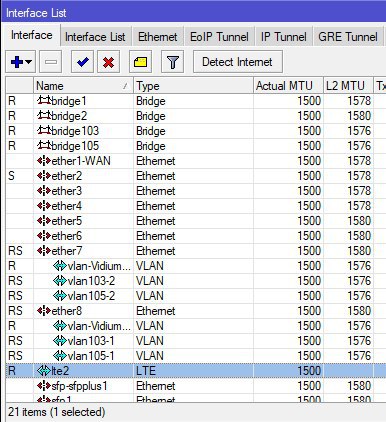The width and height of the screenshot is (386, 422).
Task: Click the sfp-sfpplus1 ethernet icon
Action: 44,386
